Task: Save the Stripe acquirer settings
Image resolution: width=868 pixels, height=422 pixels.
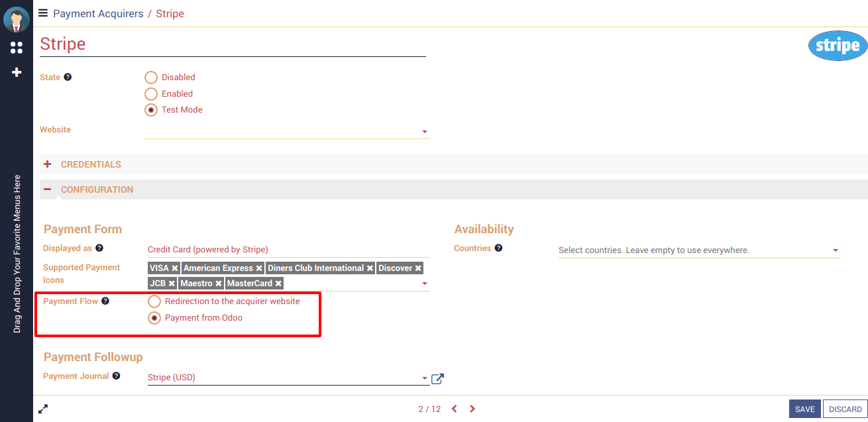Action: [804, 409]
